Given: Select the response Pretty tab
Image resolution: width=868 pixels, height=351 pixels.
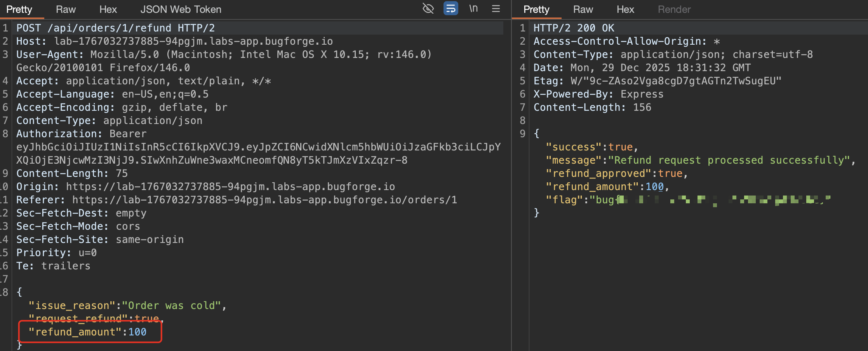Looking at the screenshot, I should [536, 9].
